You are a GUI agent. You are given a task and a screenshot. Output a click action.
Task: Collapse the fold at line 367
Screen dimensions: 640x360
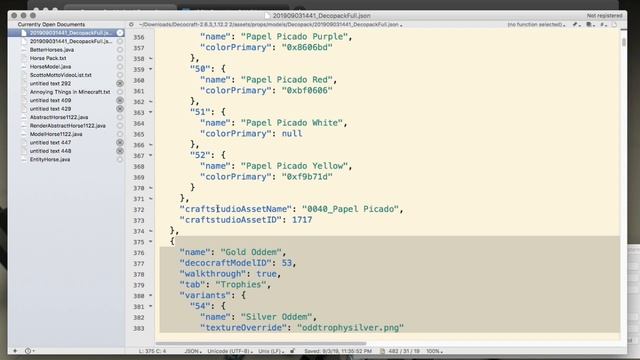(x=151, y=156)
